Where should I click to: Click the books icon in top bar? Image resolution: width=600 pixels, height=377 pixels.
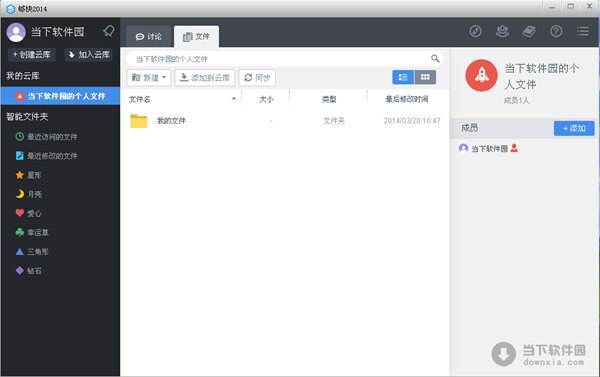click(529, 31)
